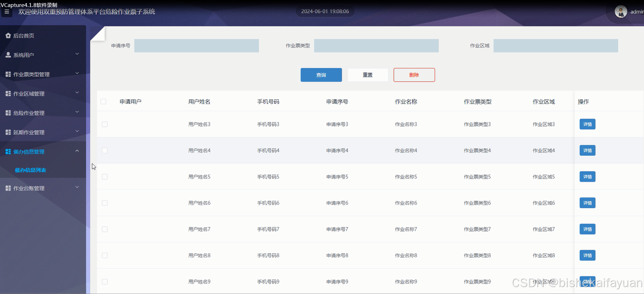Open 详情 for 用户姓名5 row
This screenshot has height=294, width=644.
tap(587, 177)
